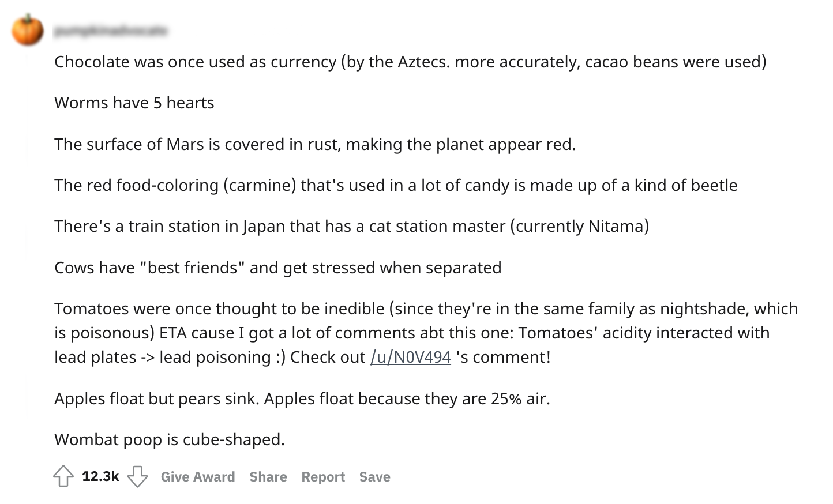833x504 pixels.
Task: Click 'Tomatoes were once thought to be inedible'
Action: click(219, 309)
